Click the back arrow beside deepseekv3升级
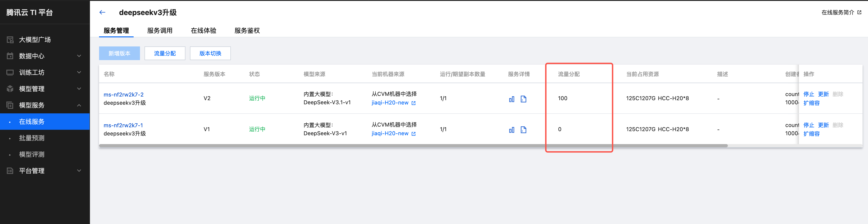This screenshot has height=224, width=868. [102, 13]
